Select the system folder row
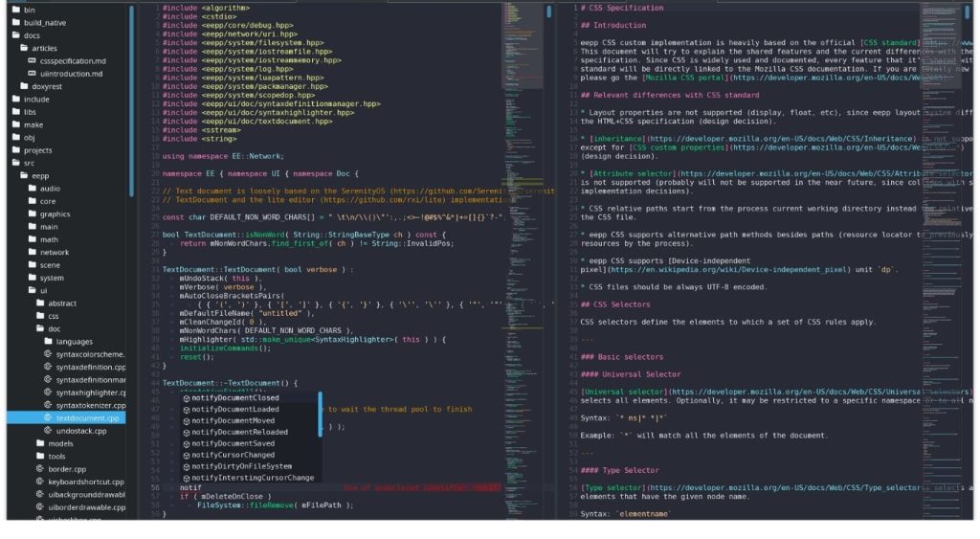Screen dimensions: 980x539 66,278
